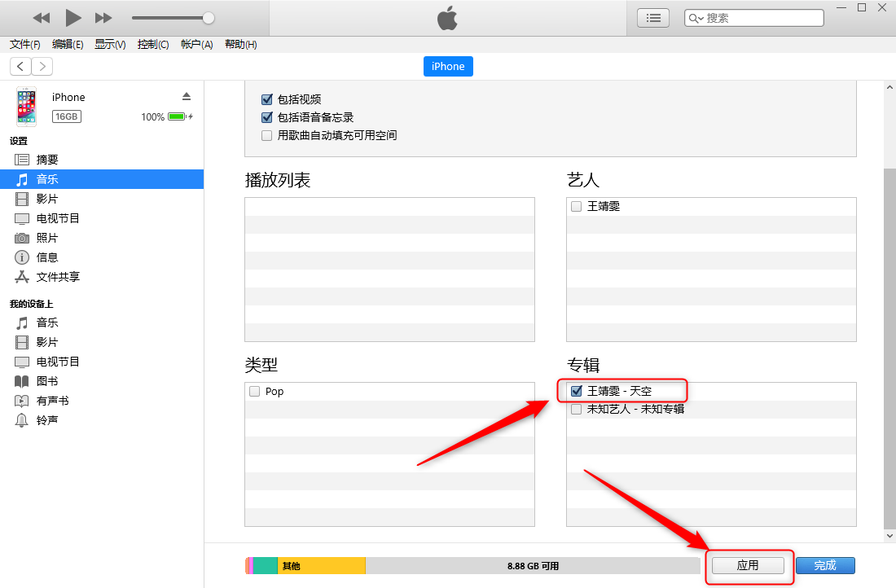Open the 编辑(E) menu
896x588 pixels.
tap(68, 45)
